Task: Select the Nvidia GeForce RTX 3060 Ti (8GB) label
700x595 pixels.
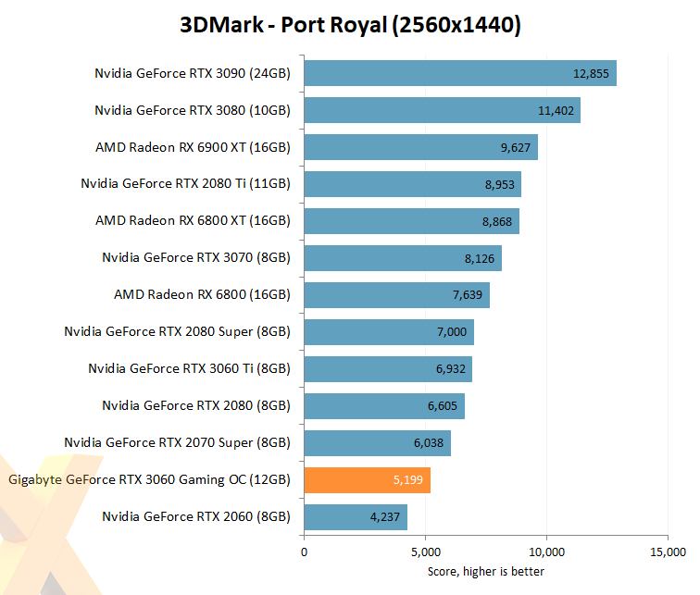Action: 189,368
